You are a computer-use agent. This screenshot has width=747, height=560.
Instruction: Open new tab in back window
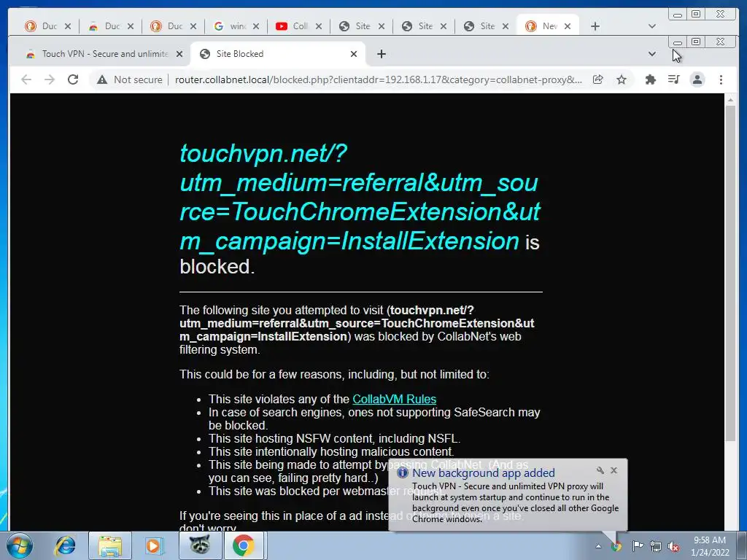(x=595, y=26)
